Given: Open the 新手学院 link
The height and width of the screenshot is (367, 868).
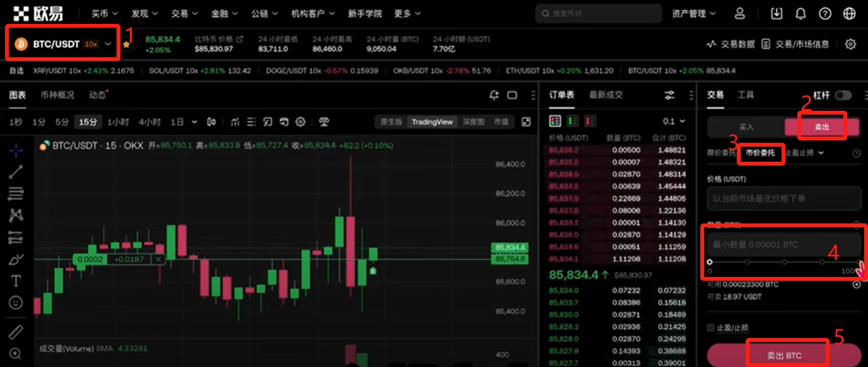Looking at the screenshot, I should (364, 13).
